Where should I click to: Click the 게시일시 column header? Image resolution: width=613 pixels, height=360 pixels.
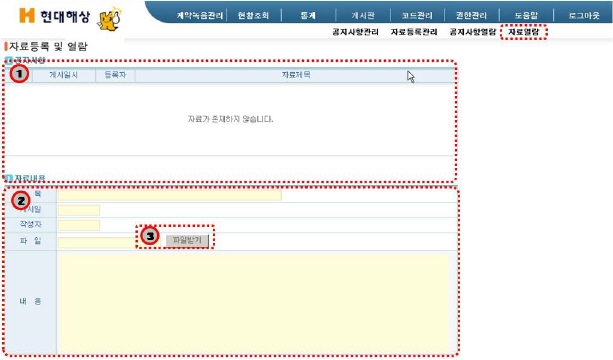(x=63, y=75)
